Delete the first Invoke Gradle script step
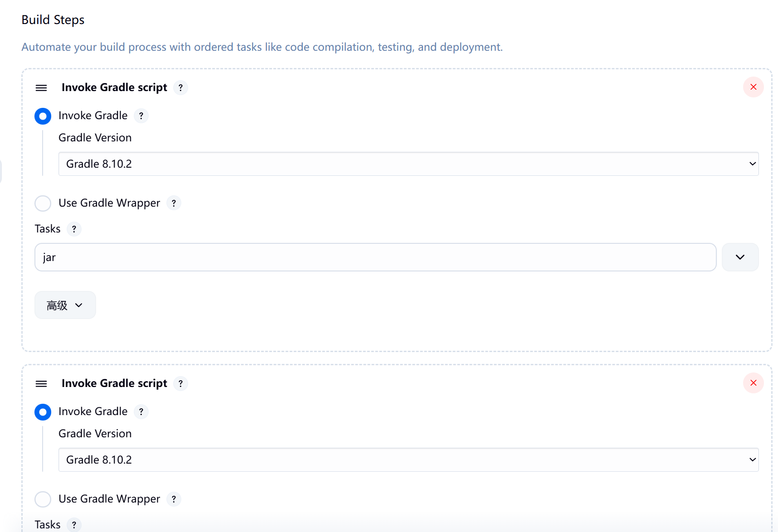The image size is (778, 532). tap(753, 87)
